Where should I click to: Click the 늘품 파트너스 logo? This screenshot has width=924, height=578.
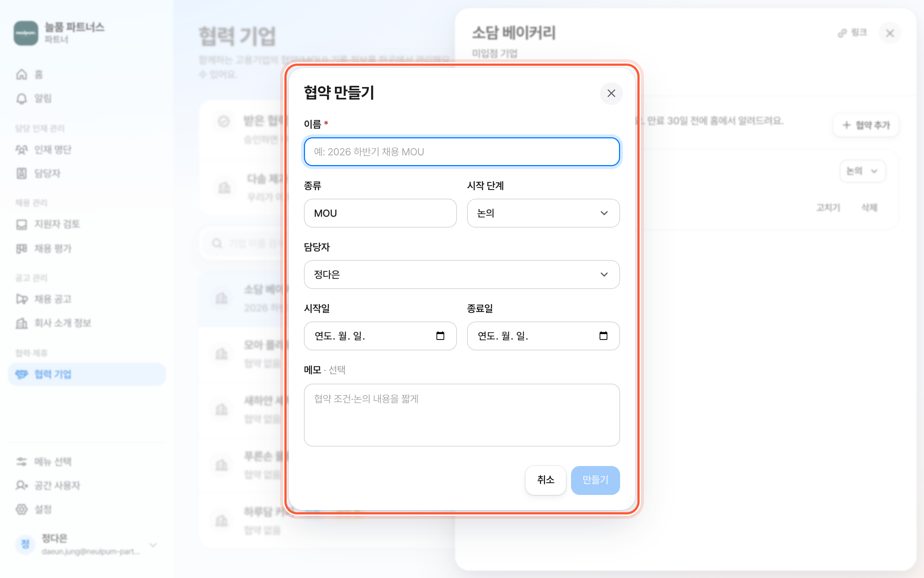(x=26, y=33)
